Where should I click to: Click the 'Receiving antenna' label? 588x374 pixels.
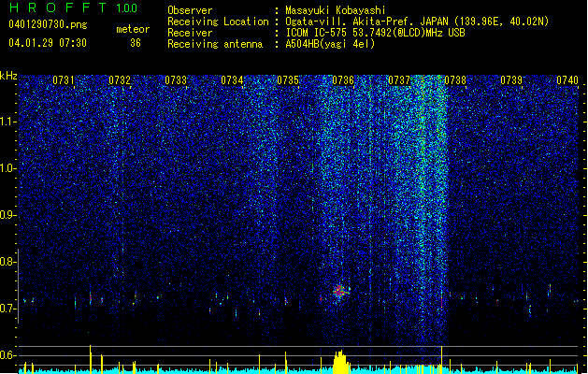pyautogui.click(x=215, y=44)
